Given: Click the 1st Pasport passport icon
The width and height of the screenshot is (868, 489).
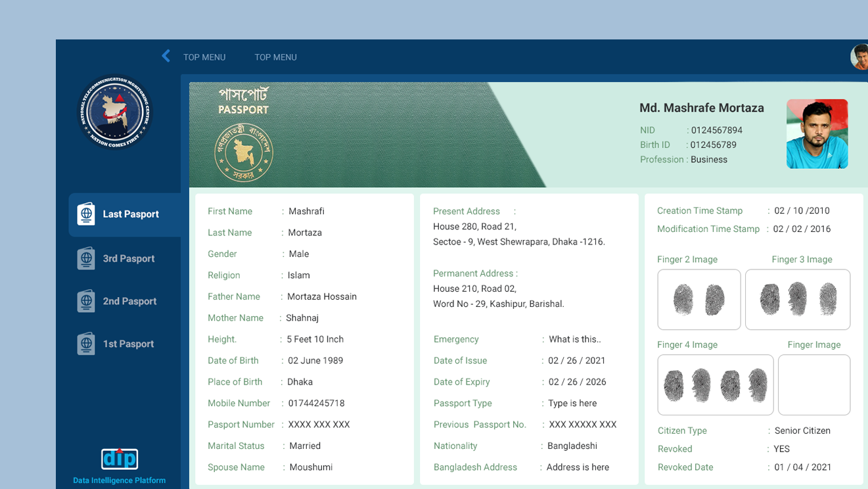Looking at the screenshot, I should (x=86, y=344).
